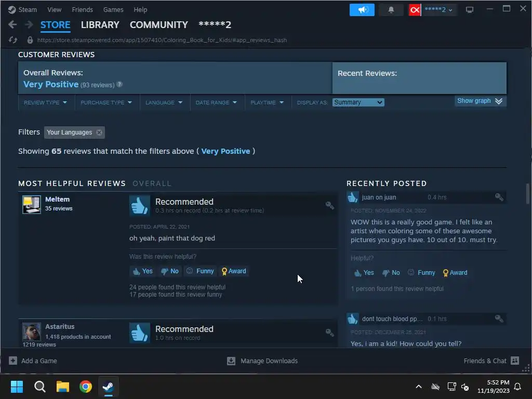Image resolution: width=532 pixels, height=399 pixels.
Task: Click Astaritus's profile avatar
Action: click(32, 331)
